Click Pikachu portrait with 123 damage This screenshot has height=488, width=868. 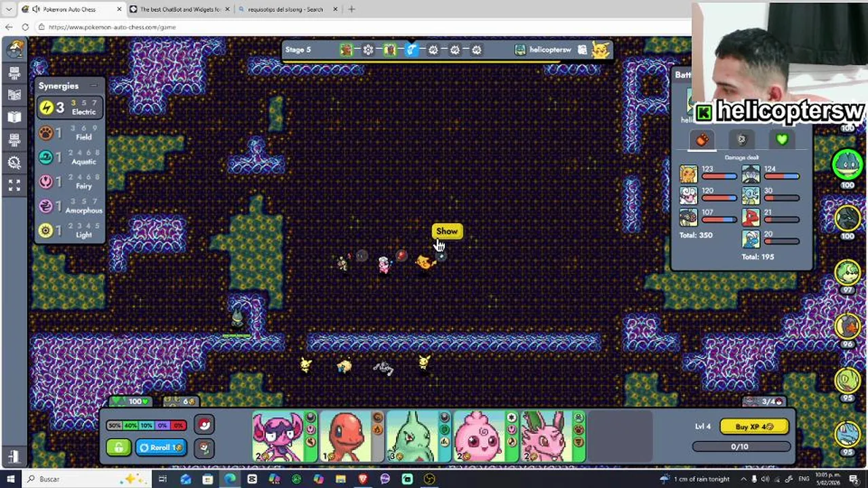[688, 174]
